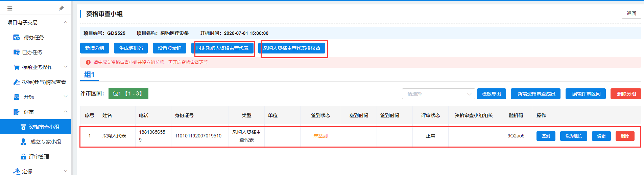Click the 返回 button

click(x=631, y=13)
